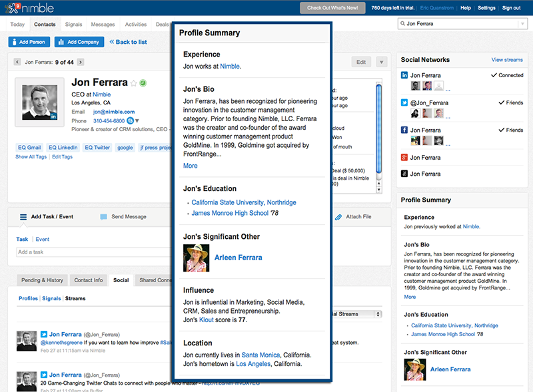
Task: Open California State University link in popup
Action: (244, 202)
